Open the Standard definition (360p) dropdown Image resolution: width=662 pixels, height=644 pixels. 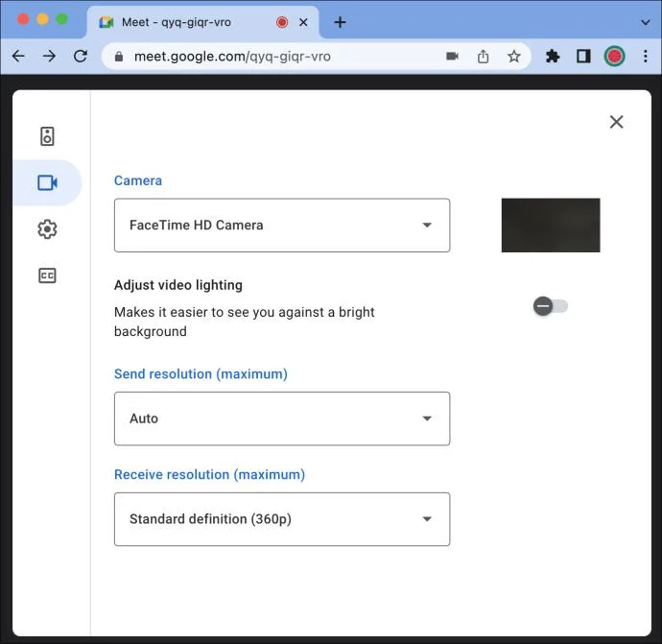282,519
